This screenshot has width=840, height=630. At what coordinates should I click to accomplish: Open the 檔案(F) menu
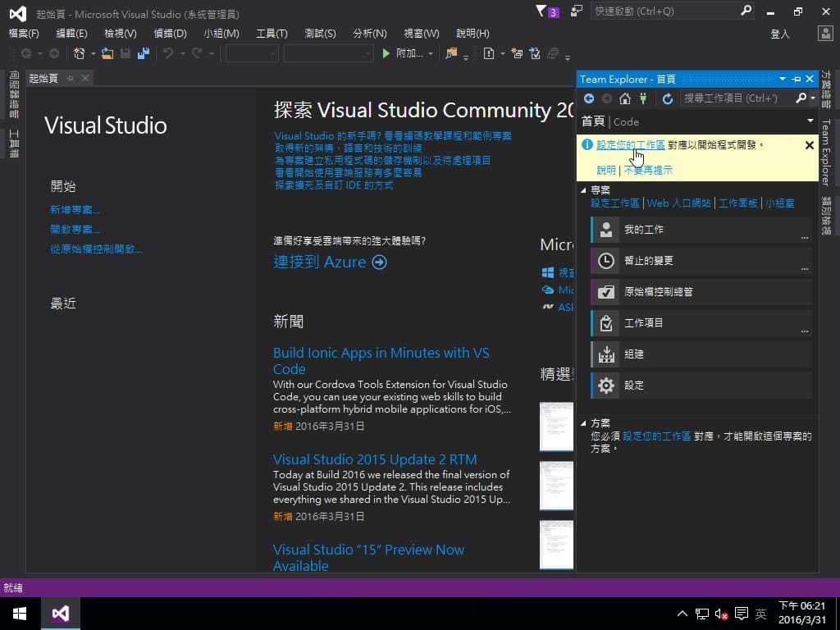coord(24,33)
